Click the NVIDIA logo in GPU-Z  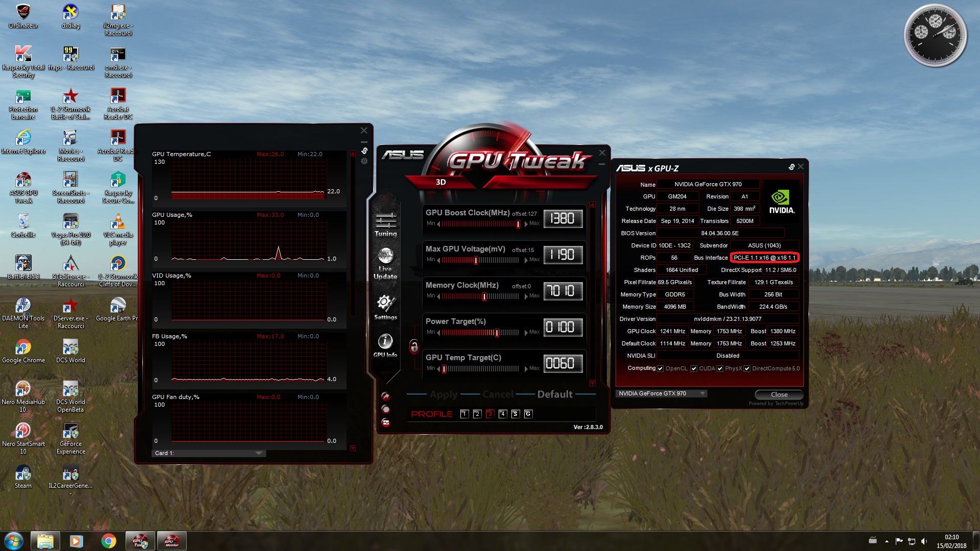[x=781, y=202]
